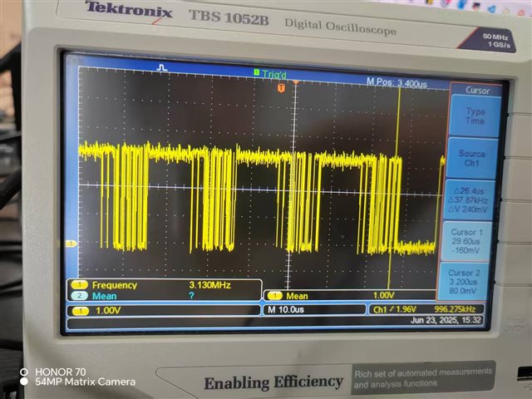Screen dimensions: 532x399
Task: Click the Ch1 1.96V trigger level readout
Action: point(395,309)
